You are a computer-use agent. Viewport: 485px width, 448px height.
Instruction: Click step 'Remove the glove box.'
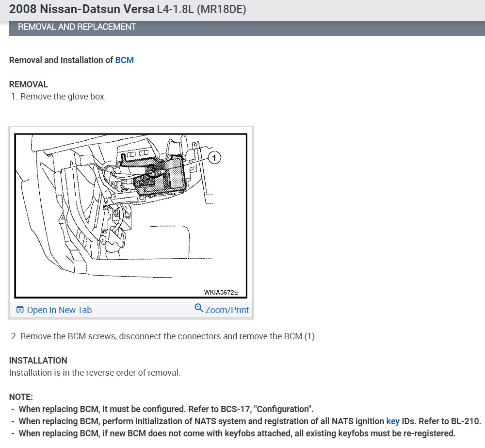(x=63, y=97)
